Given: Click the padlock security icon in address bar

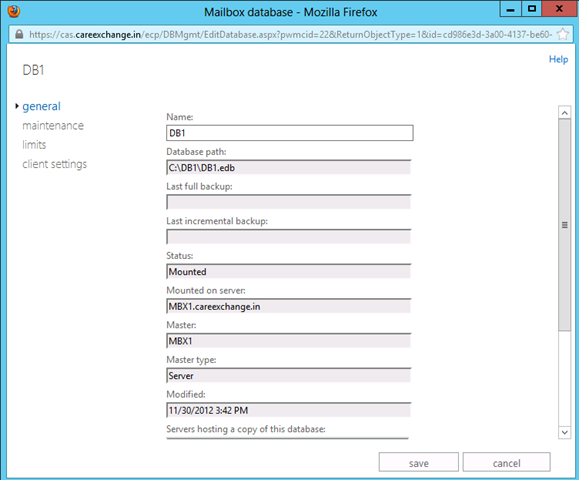Looking at the screenshot, I should point(19,34).
